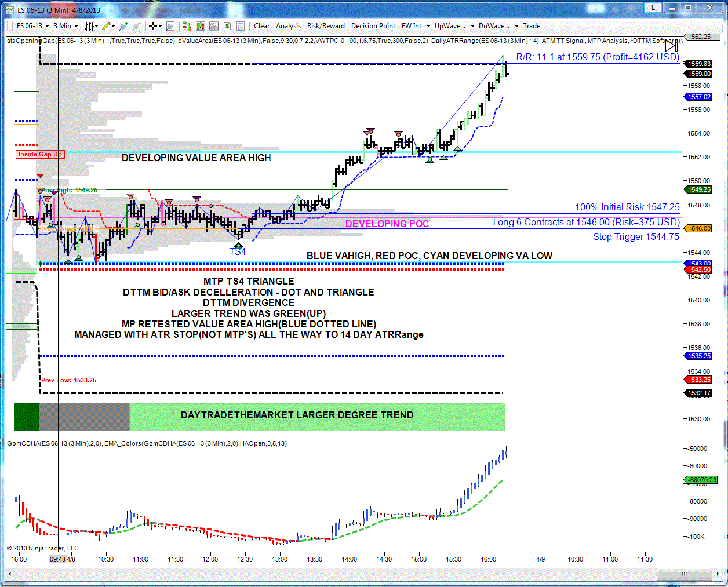Expand the EW Int dropdown arrow

(x=428, y=26)
